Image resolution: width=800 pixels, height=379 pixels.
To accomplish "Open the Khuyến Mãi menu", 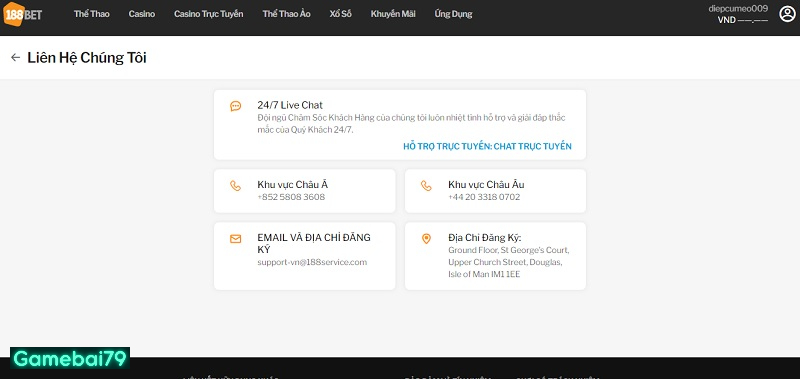I will point(393,14).
